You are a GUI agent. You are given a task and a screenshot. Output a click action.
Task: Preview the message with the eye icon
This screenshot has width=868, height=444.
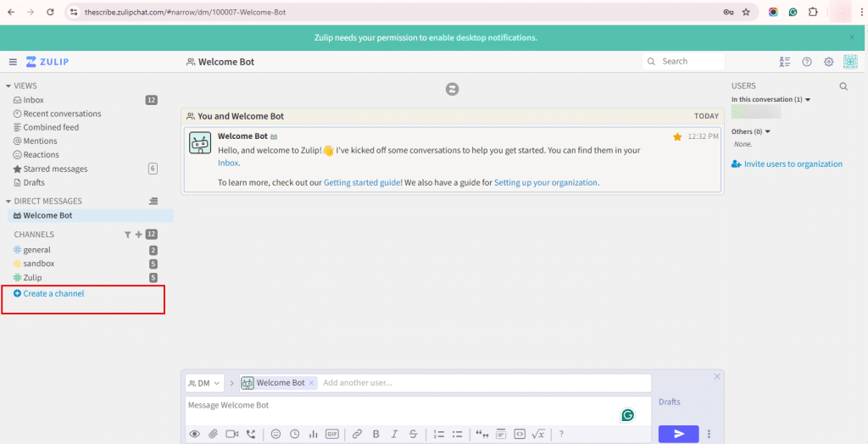[194, 434]
